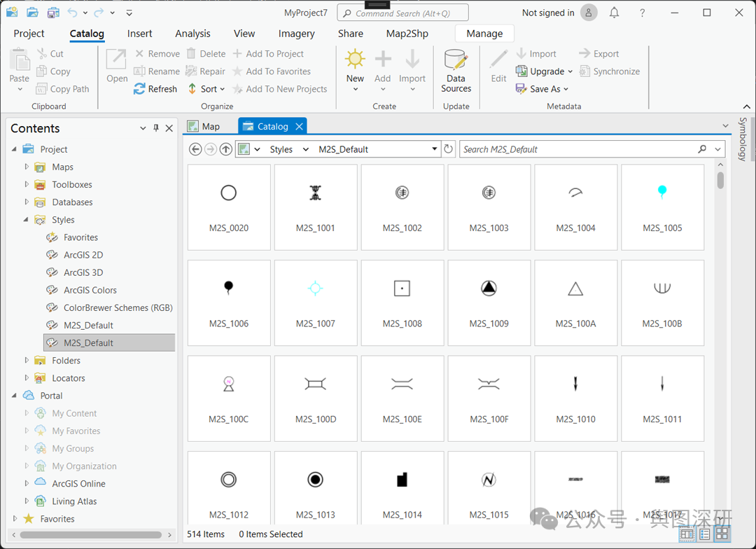Open the Data Sources update tool
The image size is (756, 549).
tap(456, 71)
